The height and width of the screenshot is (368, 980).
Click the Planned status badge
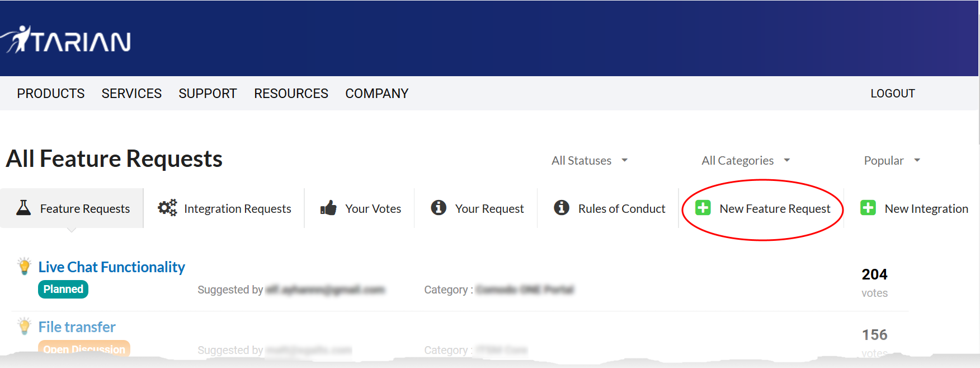63,289
